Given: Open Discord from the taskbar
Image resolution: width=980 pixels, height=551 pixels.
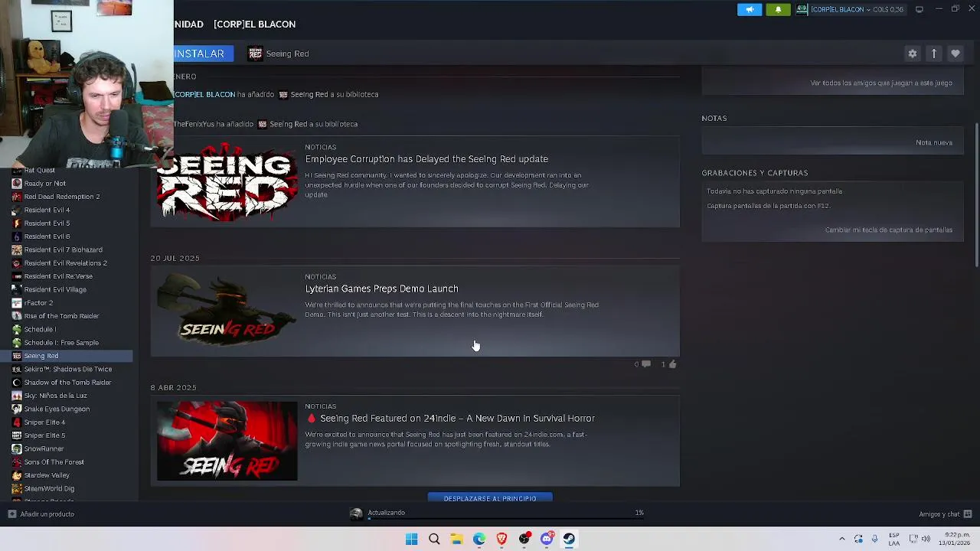Looking at the screenshot, I should (547, 539).
